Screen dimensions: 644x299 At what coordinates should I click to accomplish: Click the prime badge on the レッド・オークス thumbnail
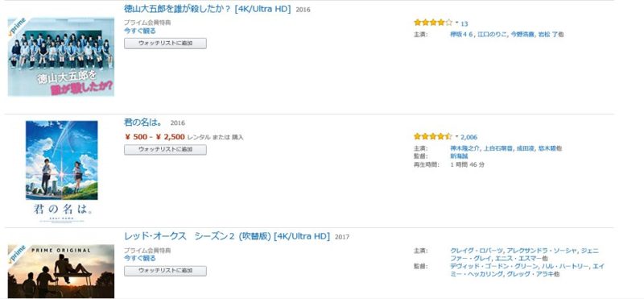pos(17,254)
